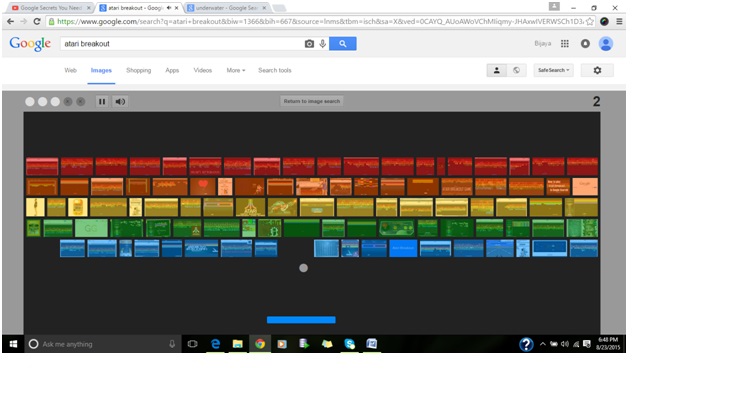
Task: Mute the game sound
Action: pos(121,101)
